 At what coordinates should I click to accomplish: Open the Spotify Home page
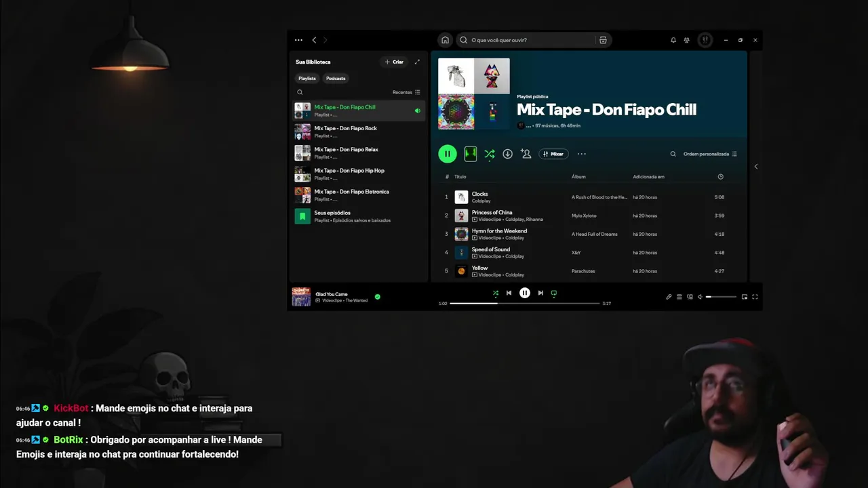coord(445,40)
